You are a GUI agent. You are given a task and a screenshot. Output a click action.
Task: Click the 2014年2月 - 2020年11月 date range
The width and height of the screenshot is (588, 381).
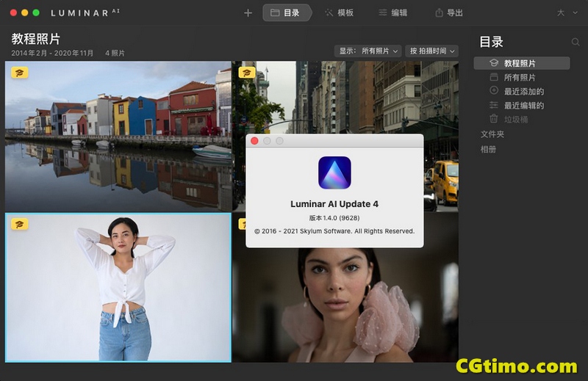tap(52, 53)
